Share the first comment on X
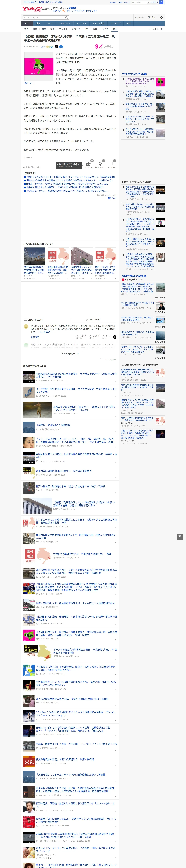186x868 pixels. [115, 337]
